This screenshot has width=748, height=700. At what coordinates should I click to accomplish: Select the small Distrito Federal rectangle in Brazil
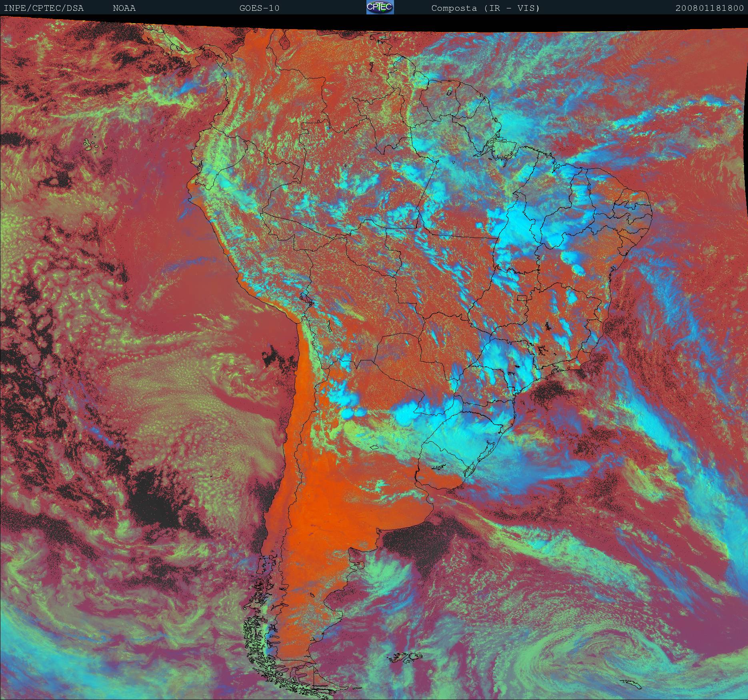pyautogui.click(x=522, y=298)
